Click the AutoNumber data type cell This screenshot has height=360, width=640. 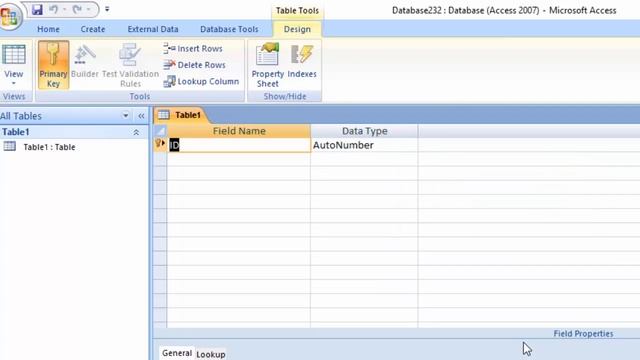(364, 145)
